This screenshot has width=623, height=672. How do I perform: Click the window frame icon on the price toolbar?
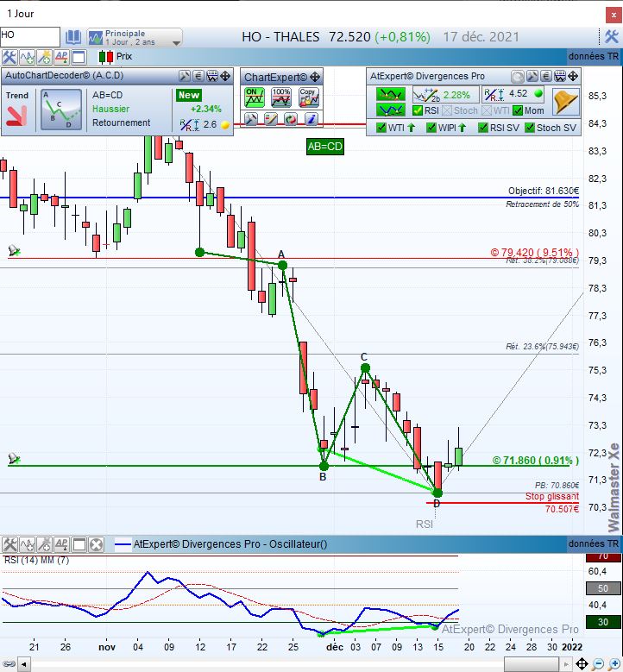(79, 57)
